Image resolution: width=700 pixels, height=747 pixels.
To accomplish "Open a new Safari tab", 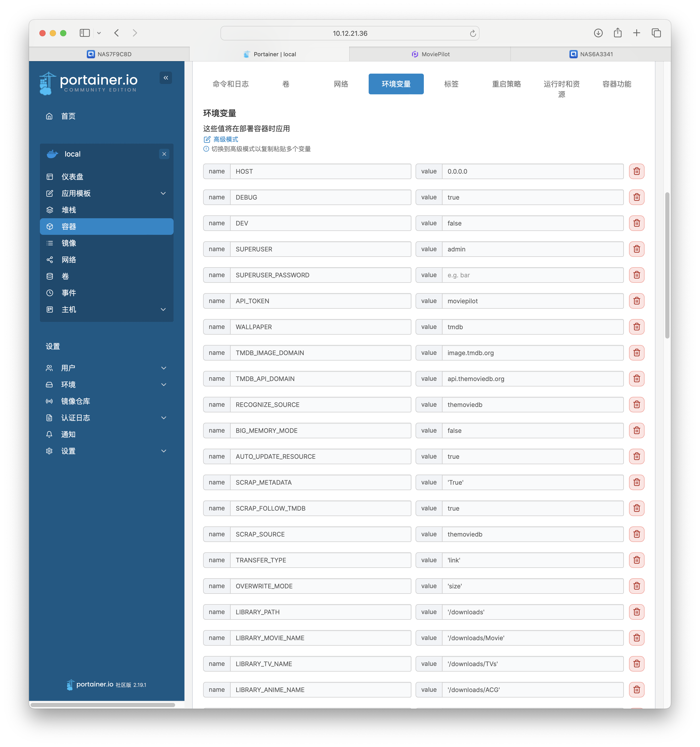I will [x=637, y=33].
